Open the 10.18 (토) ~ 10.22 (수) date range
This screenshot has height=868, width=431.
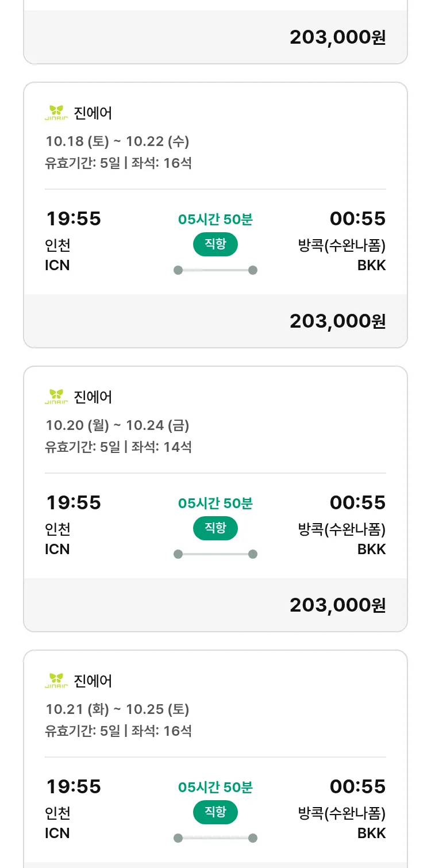(x=117, y=141)
